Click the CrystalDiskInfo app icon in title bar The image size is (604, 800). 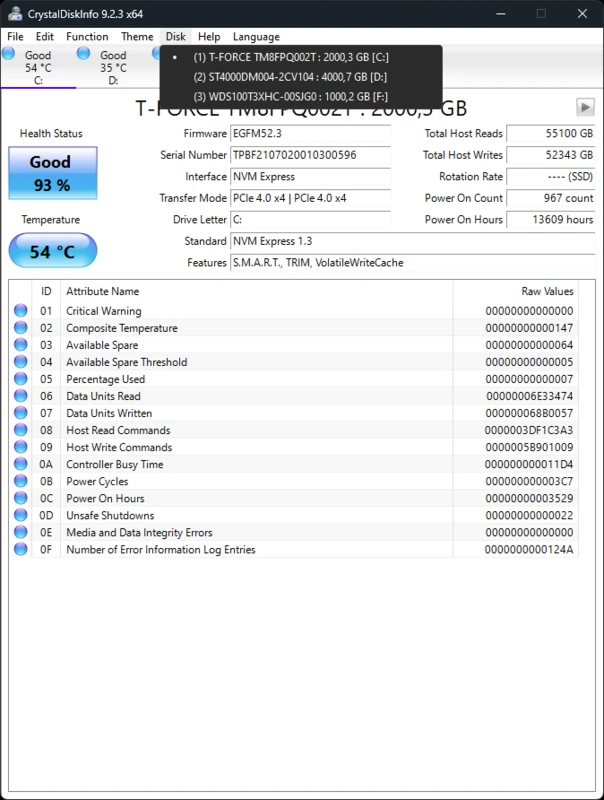click(15, 14)
